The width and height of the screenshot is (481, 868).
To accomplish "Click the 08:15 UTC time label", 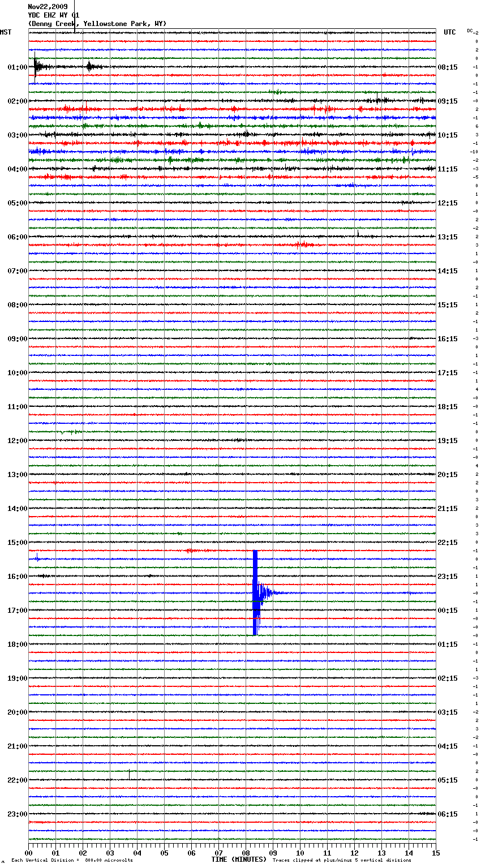I will (x=448, y=67).
